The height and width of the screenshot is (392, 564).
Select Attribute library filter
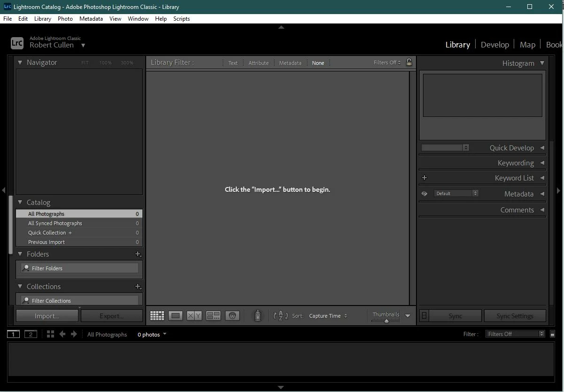[x=258, y=63]
